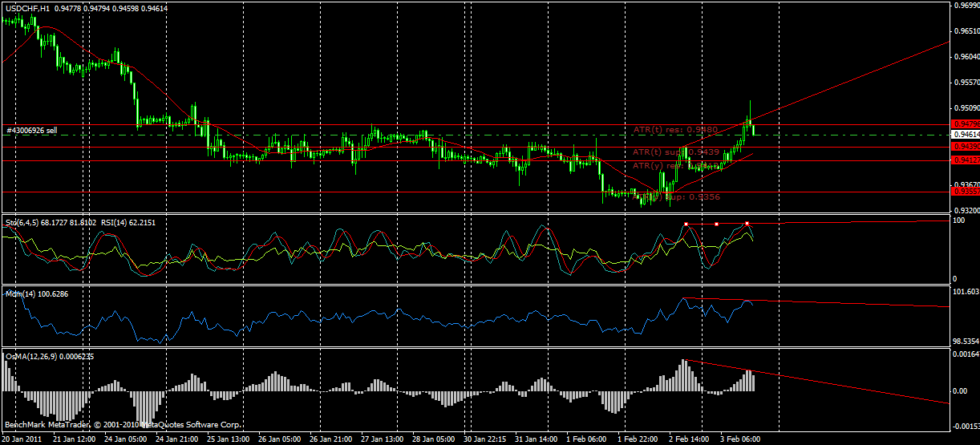Click the red 0.93557 price level tag

coord(965,191)
